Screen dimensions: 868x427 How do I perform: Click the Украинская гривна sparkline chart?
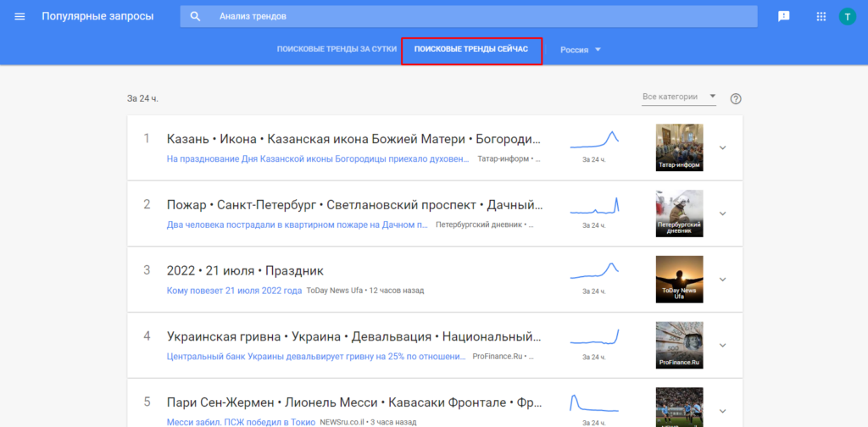coord(594,337)
